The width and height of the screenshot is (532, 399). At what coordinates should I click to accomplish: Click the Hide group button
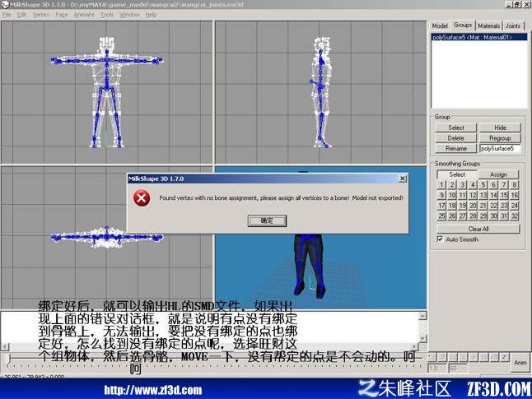click(500, 128)
